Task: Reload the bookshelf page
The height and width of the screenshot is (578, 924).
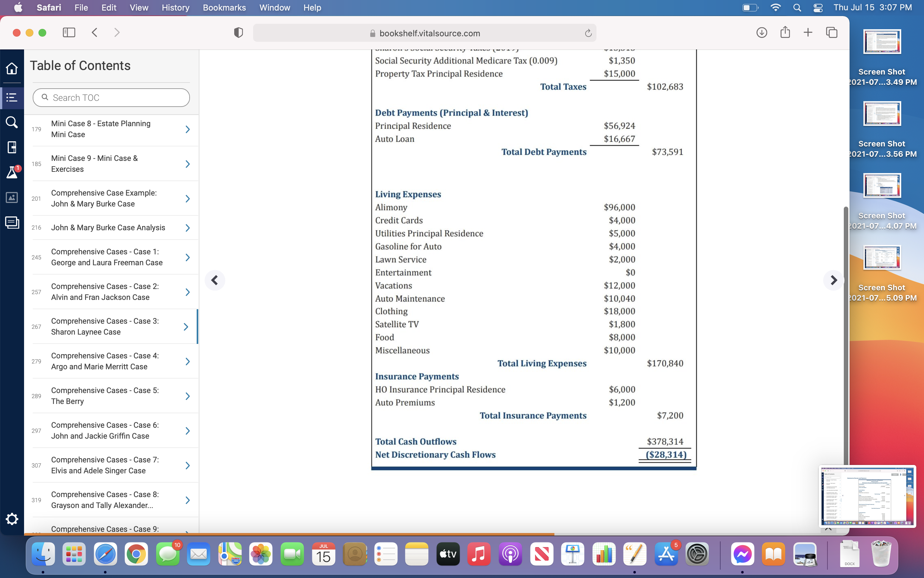Action: click(x=588, y=33)
